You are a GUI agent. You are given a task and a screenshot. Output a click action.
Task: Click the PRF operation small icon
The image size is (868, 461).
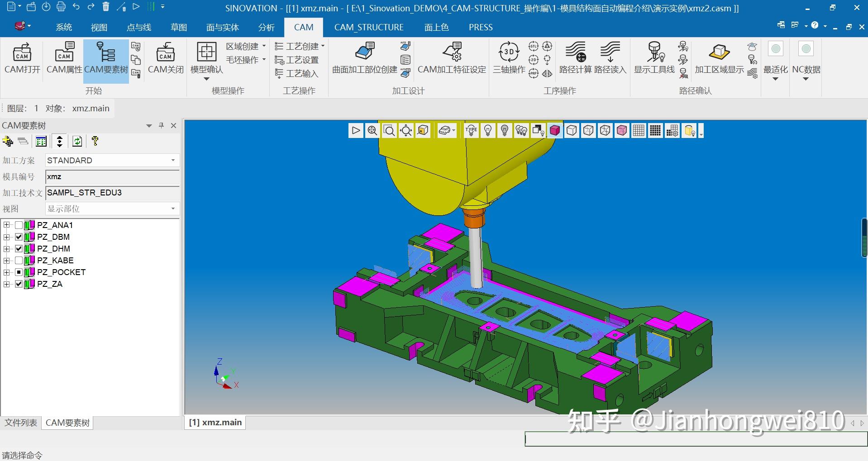(x=534, y=73)
